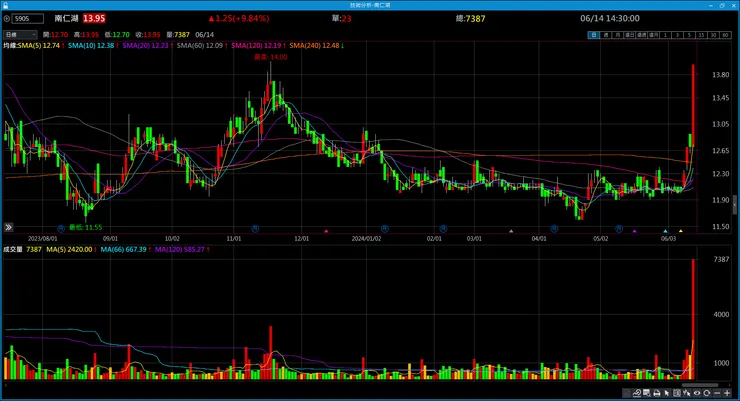Viewport: 740px width, 401px height.
Task: Click the 月 circle marker near 2023/08/01
Action: (x=61, y=229)
